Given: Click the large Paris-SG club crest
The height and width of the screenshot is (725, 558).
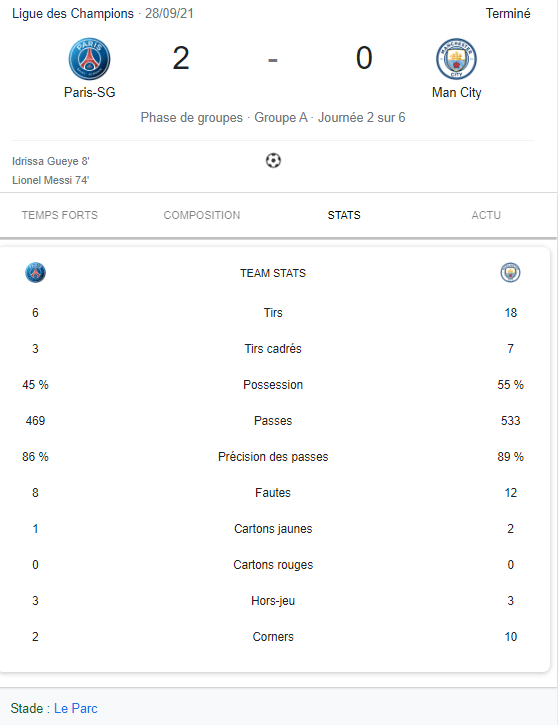Looking at the screenshot, I should [89, 59].
